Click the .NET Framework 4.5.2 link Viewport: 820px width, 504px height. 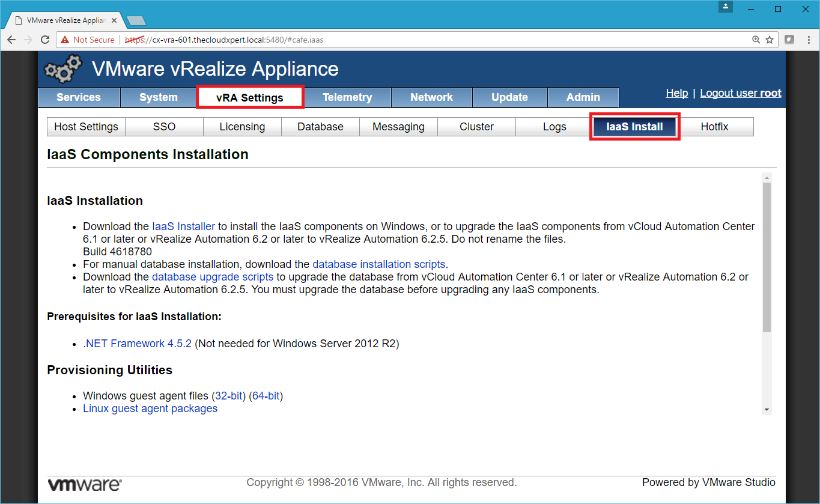click(137, 344)
